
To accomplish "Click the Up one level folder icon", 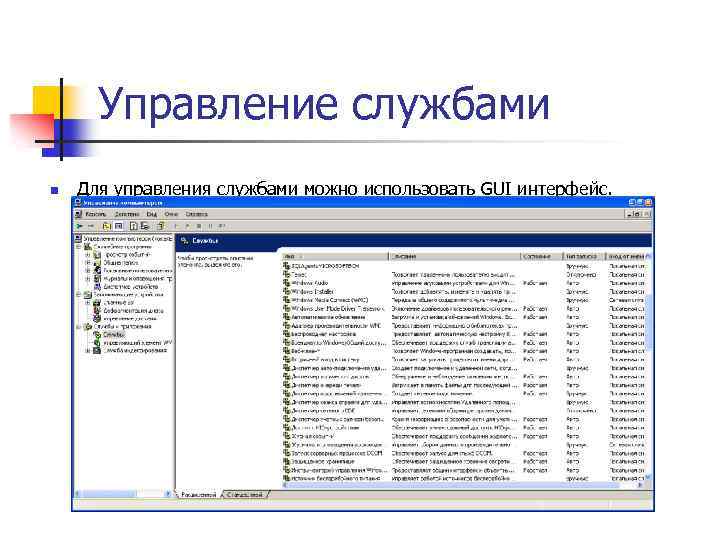I will click(x=107, y=226).
